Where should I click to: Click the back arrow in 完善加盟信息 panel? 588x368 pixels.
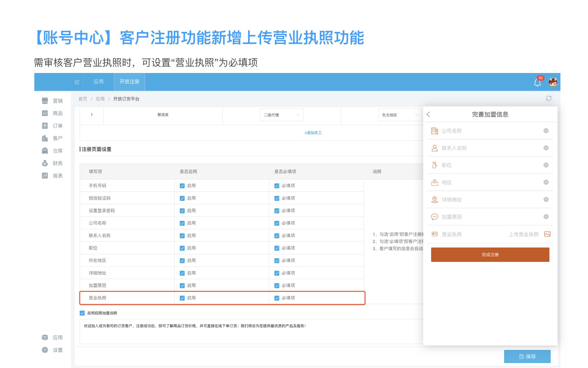[x=428, y=114]
